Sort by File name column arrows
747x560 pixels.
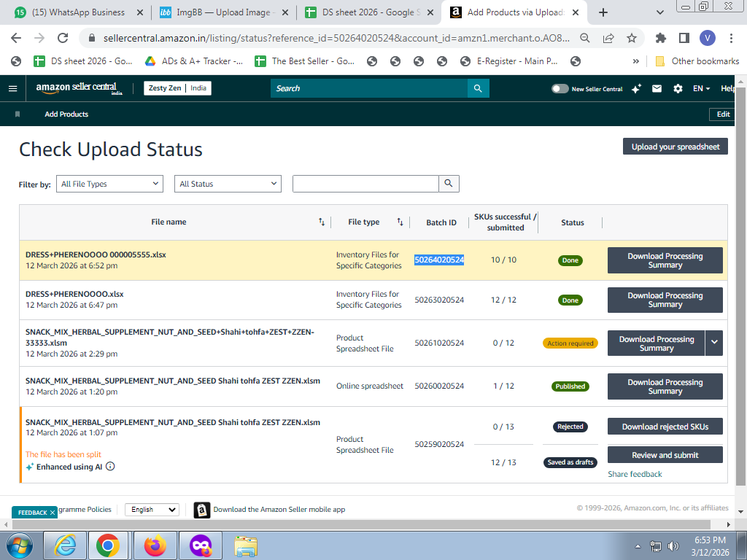(322, 222)
